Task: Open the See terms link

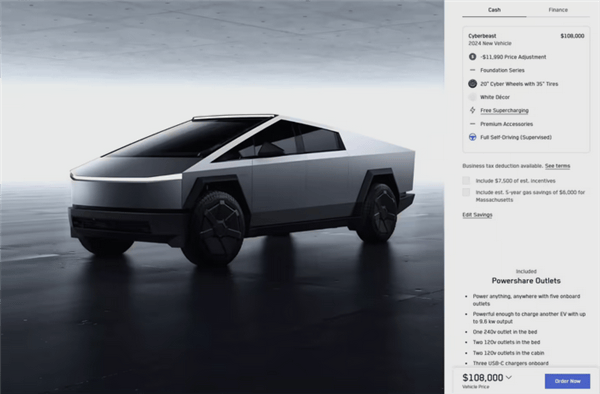Action: click(x=558, y=166)
